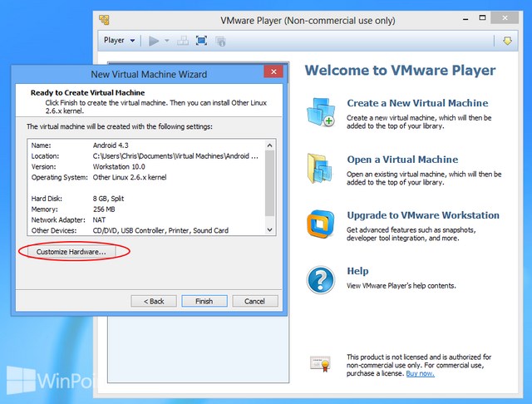
Task: Close the VMware Player window
Action: [x=505, y=18]
